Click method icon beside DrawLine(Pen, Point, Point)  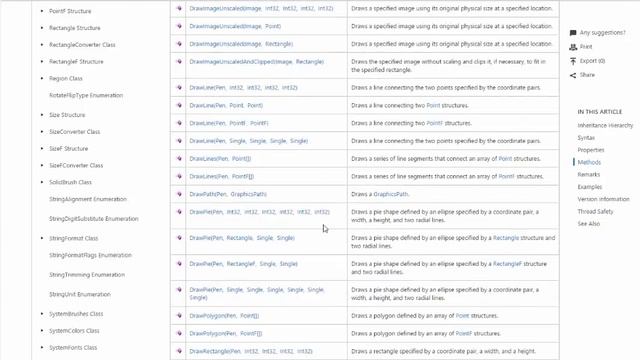pyautogui.click(x=179, y=105)
